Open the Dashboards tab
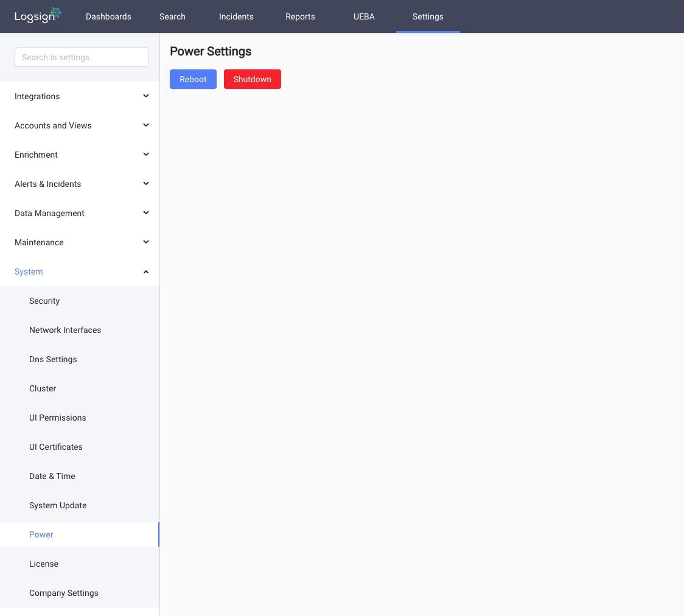Viewport: 684px width, 616px height. coord(108,16)
